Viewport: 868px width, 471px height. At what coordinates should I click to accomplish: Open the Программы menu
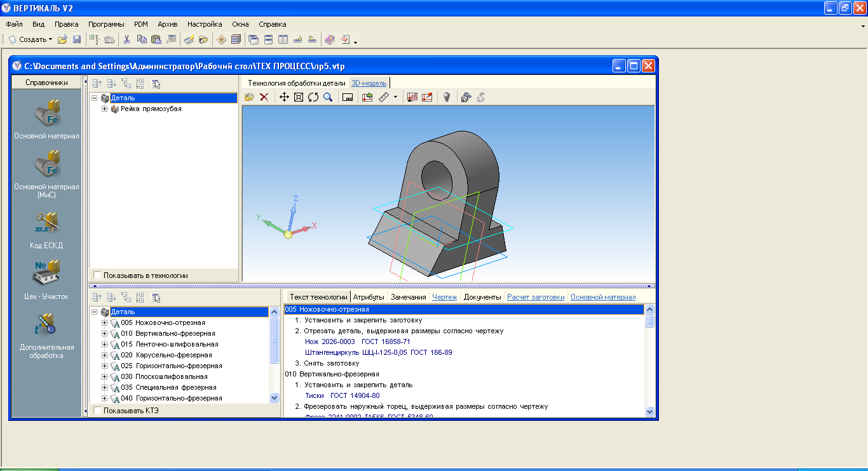106,24
